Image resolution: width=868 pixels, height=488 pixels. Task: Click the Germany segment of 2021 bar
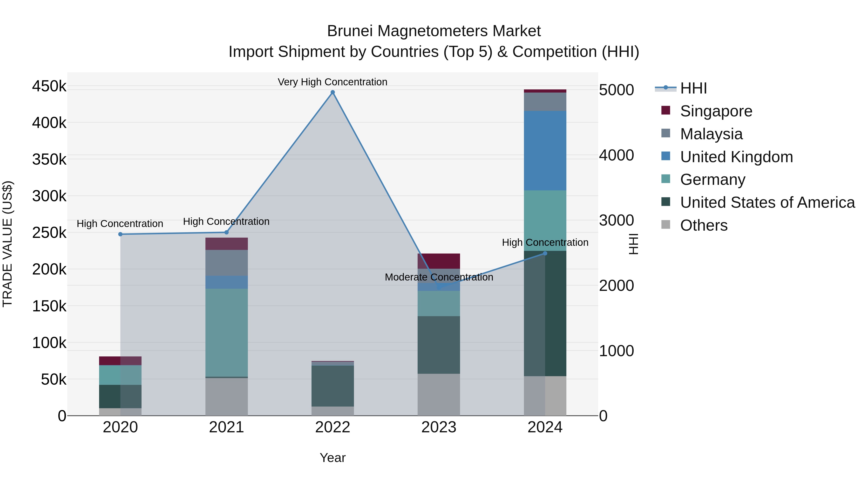click(226, 332)
